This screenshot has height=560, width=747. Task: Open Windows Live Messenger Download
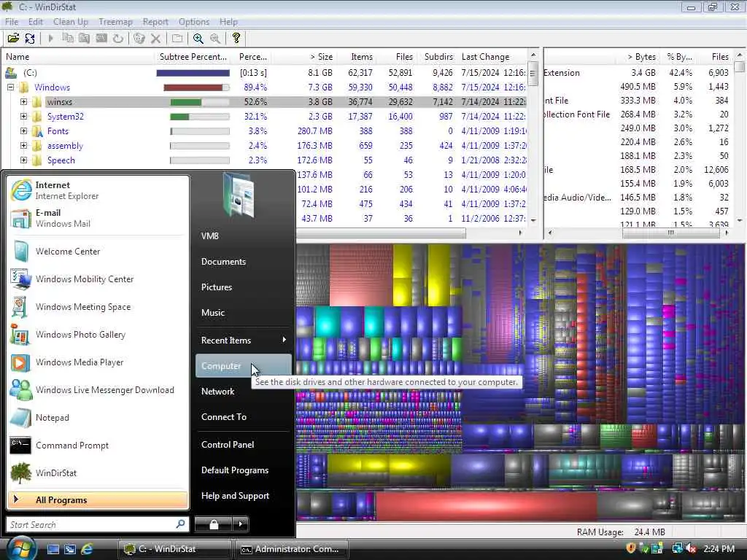(x=98, y=390)
